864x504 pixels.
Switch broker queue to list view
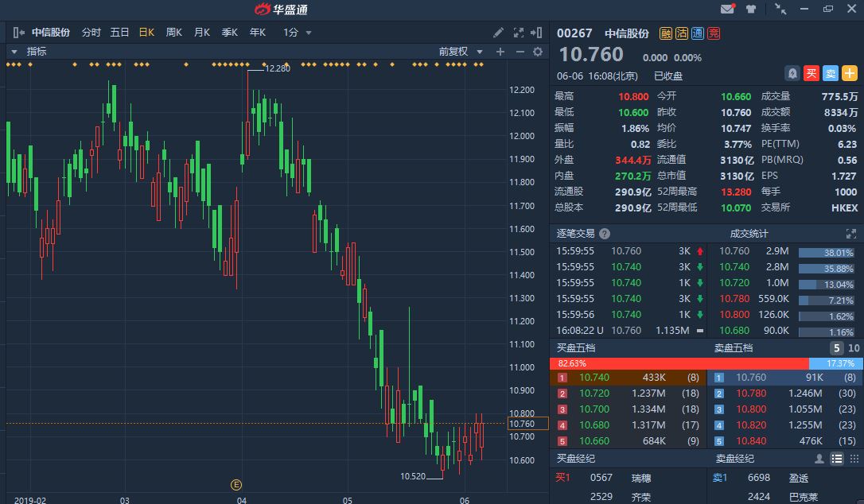836,458
